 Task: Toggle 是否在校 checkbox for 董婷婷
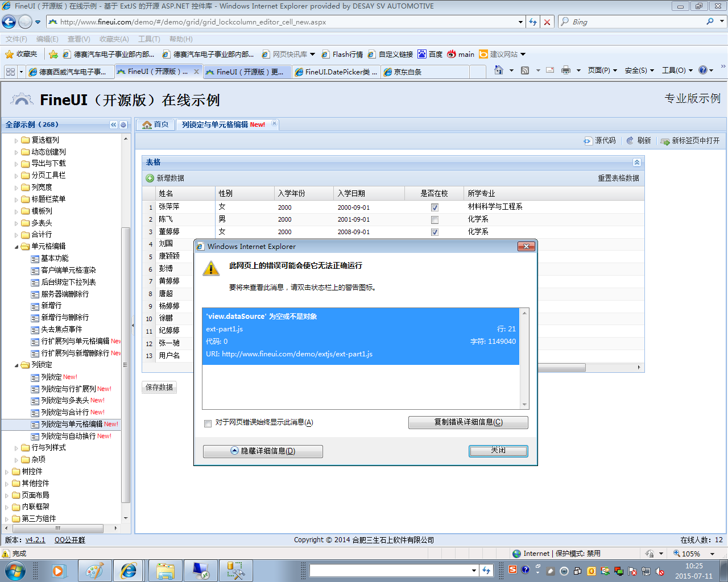[x=435, y=232]
